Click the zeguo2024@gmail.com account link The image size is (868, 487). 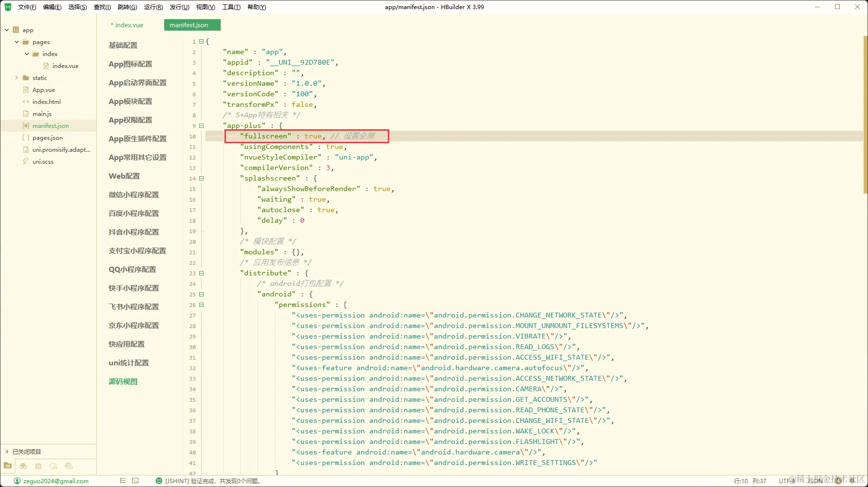click(x=56, y=481)
